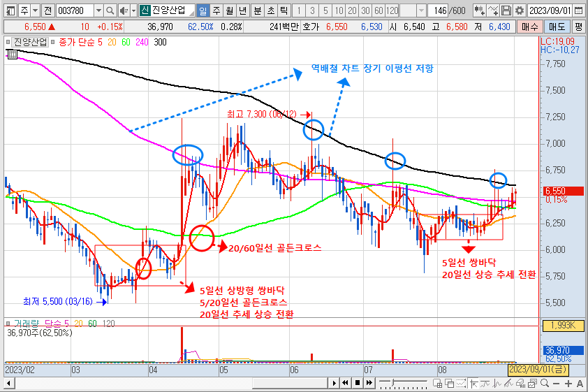Select the weekly period button right of 일
The width and height of the screenshot is (588, 392).
pos(216,10)
